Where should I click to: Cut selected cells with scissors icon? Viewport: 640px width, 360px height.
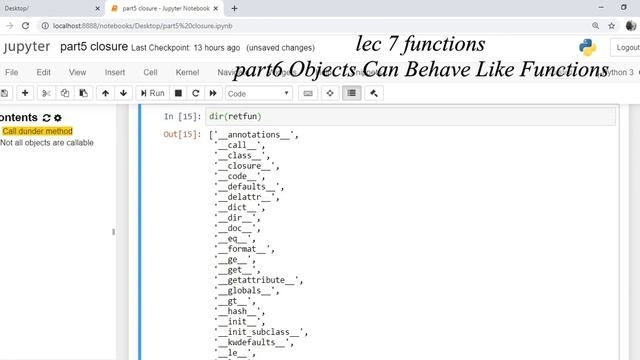click(x=46, y=93)
